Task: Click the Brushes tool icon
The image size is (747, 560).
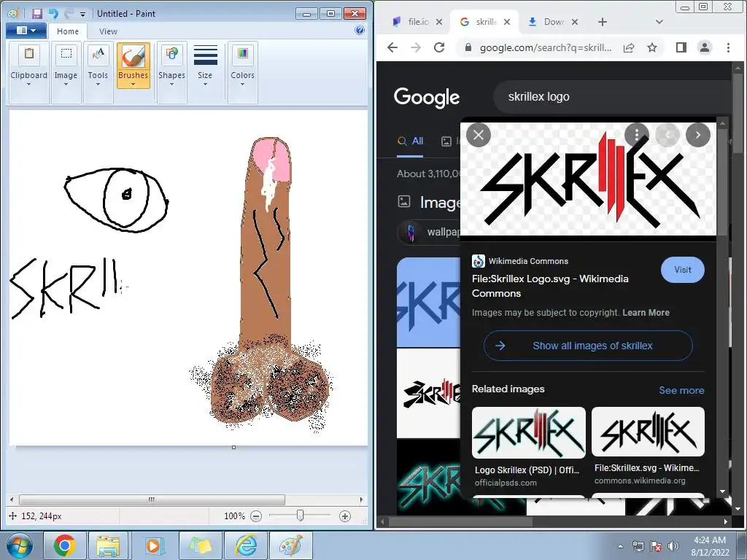Action: (133, 57)
